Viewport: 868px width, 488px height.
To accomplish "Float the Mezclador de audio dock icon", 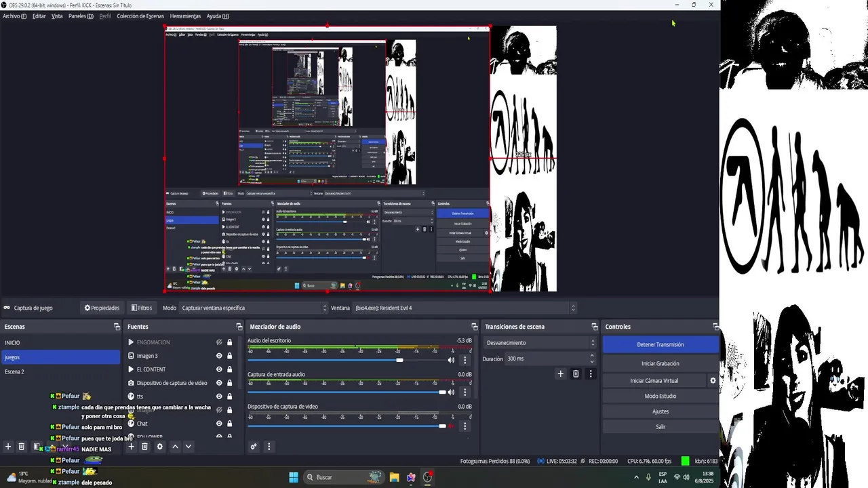I will pyautogui.click(x=475, y=327).
